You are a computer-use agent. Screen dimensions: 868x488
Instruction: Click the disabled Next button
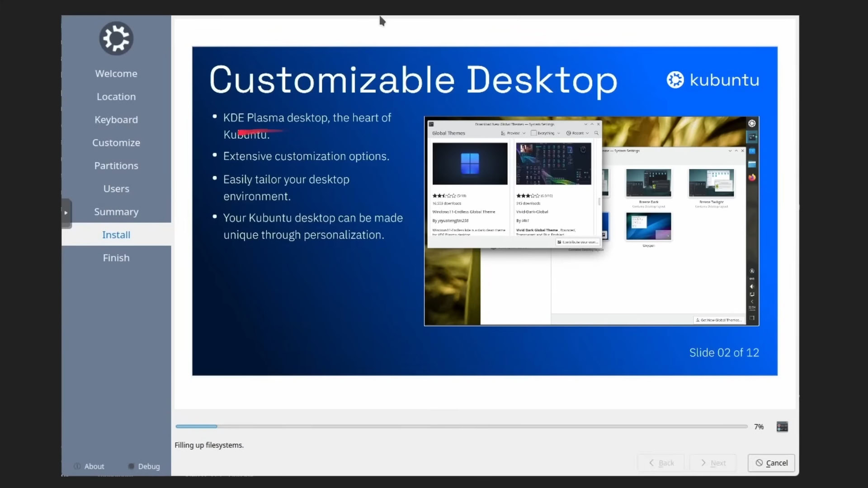[x=713, y=463]
